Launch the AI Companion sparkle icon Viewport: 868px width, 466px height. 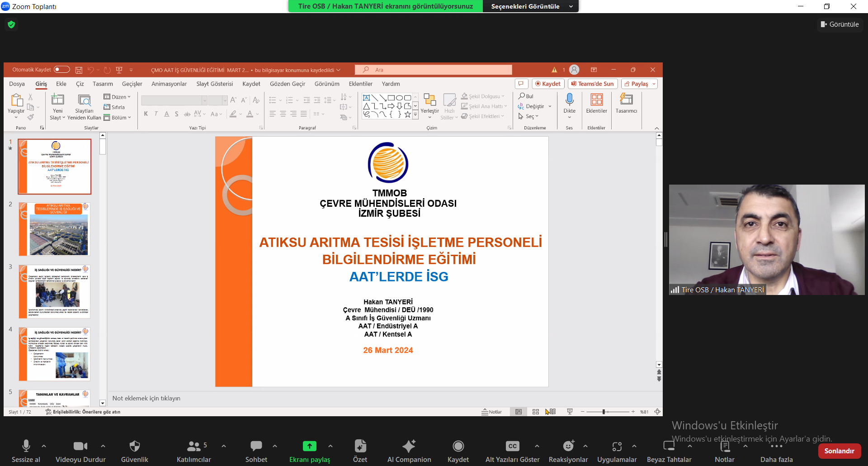pyautogui.click(x=409, y=446)
